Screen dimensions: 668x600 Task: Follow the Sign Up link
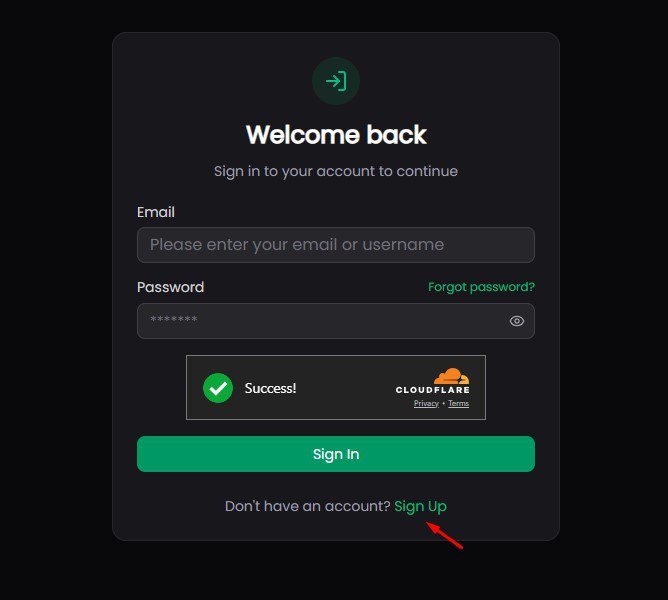(420, 506)
